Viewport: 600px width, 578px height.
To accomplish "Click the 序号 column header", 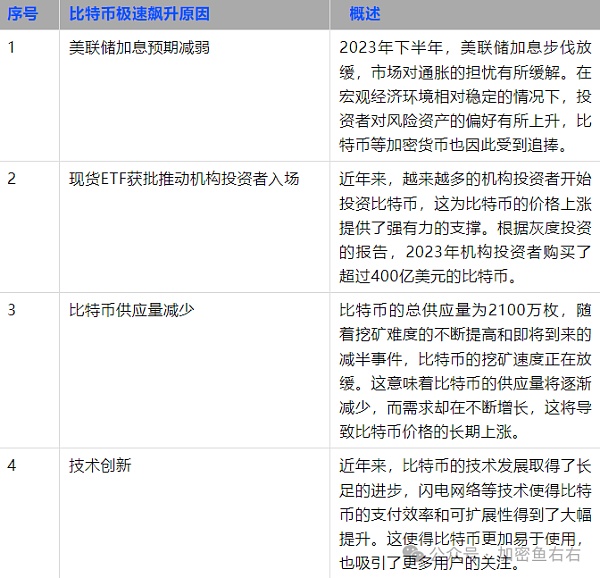I will (x=23, y=15).
